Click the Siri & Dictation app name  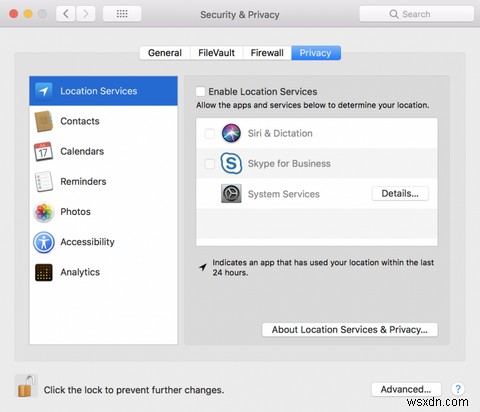[280, 133]
